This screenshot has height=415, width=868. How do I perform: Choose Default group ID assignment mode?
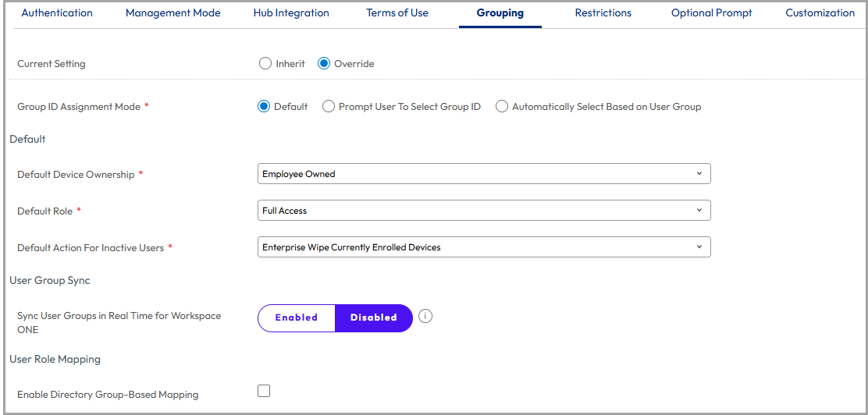264,107
